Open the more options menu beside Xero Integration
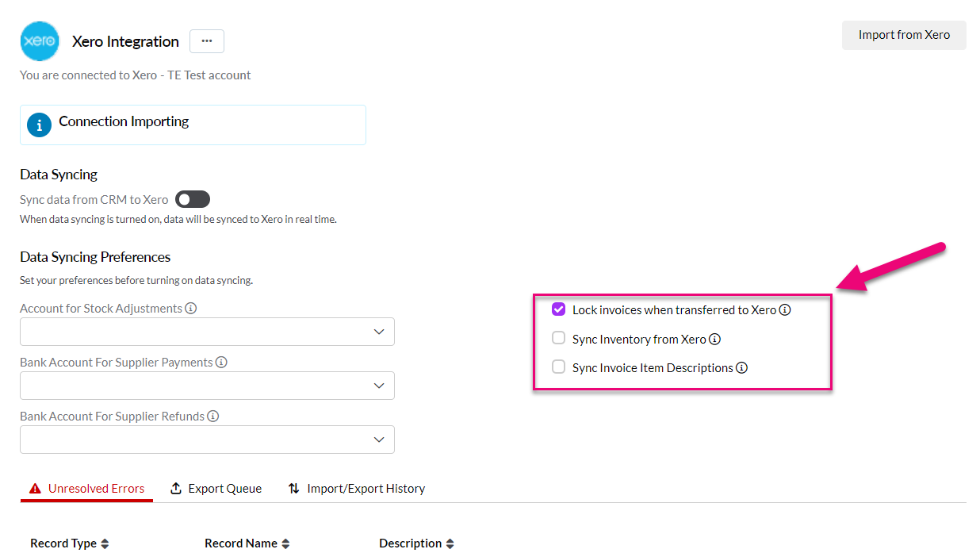The height and width of the screenshot is (553, 980). coord(206,40)
